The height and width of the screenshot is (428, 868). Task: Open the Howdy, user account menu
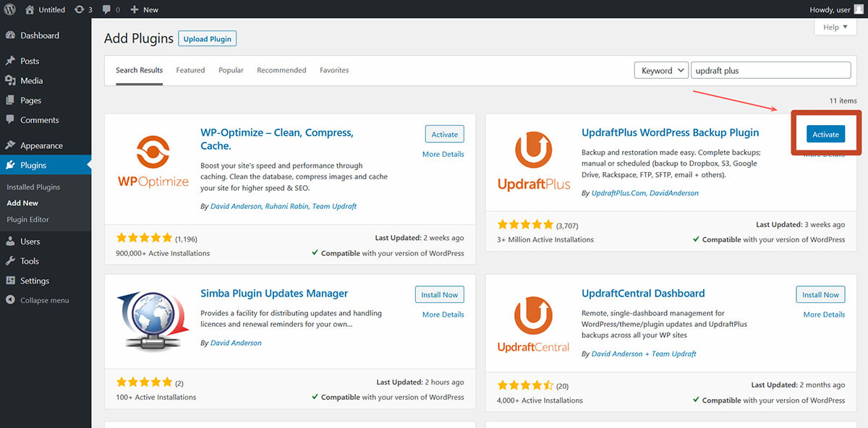[x=836, y=9]
